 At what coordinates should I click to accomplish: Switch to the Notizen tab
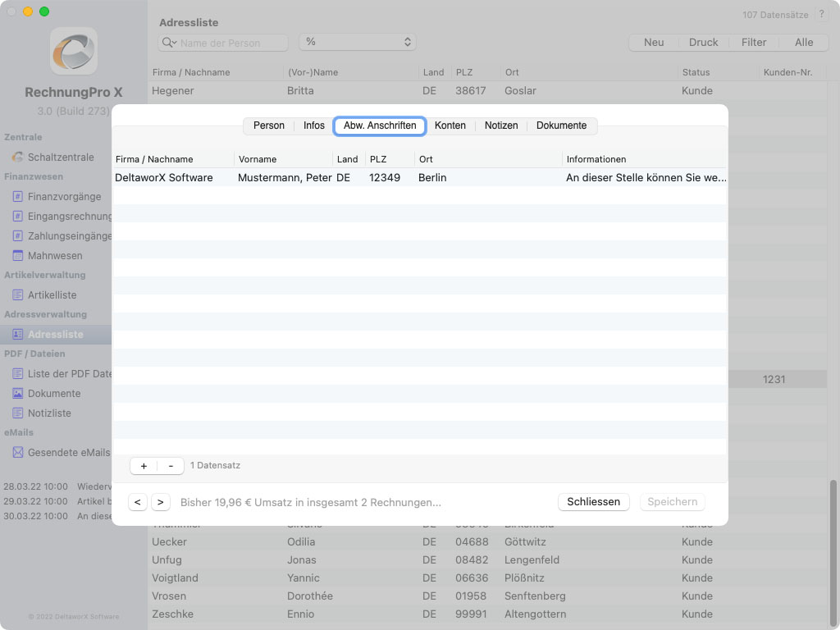tap(500, 126)
